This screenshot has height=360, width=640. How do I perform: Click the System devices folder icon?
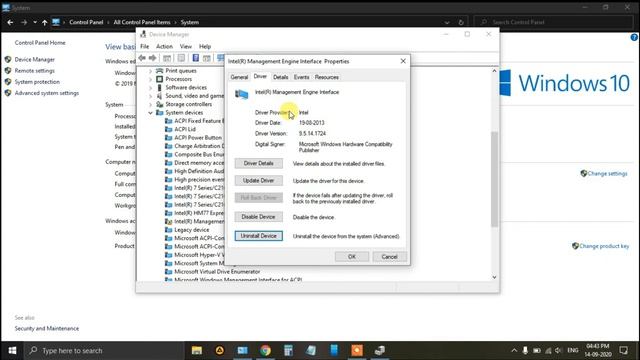[x=160, y=113]
